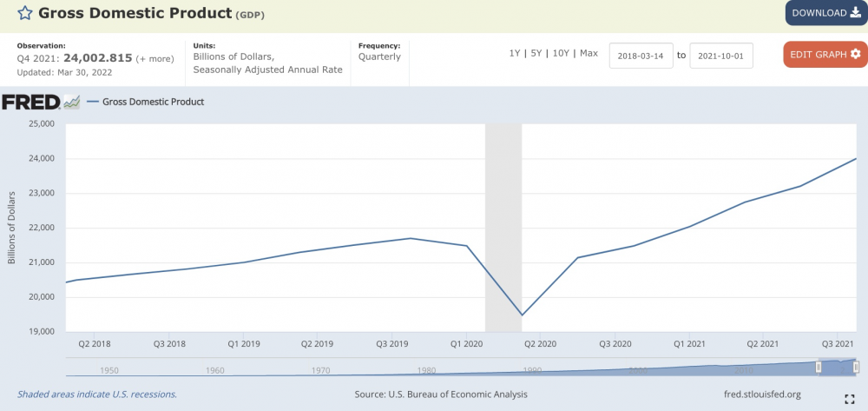The image size is (868, 411).
Task: Select the Max time range
Action: click(589, 54)
